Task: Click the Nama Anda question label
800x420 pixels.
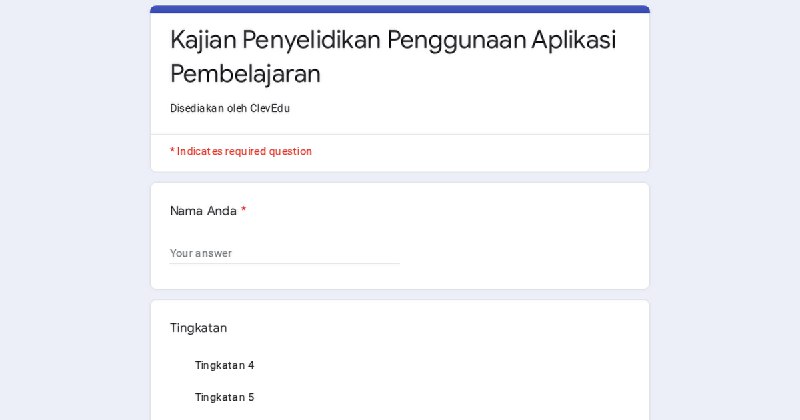Action: coord(203,211)
